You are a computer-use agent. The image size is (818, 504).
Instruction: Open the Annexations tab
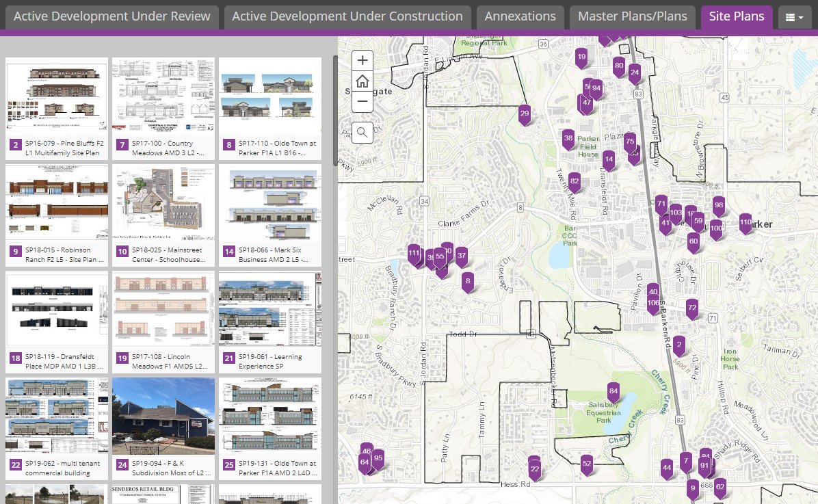[x=520, y=16]
